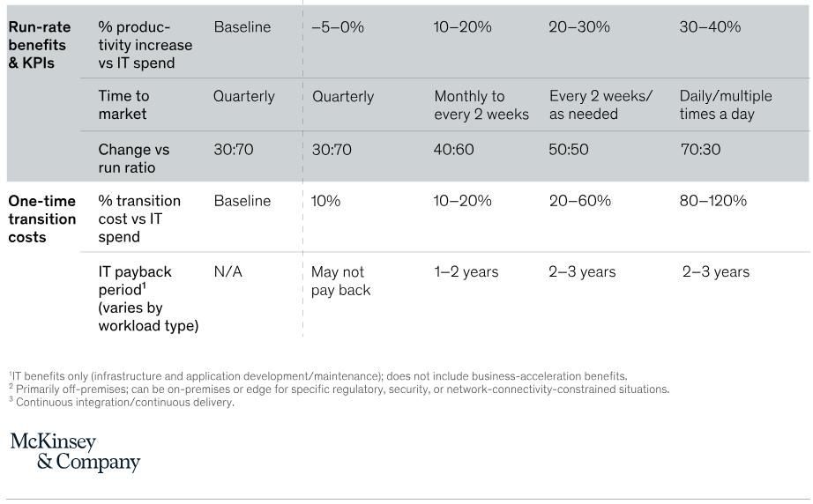
Task: Click the 'Daily/multiple times a day' cell
Action: [x=725, y=105]
